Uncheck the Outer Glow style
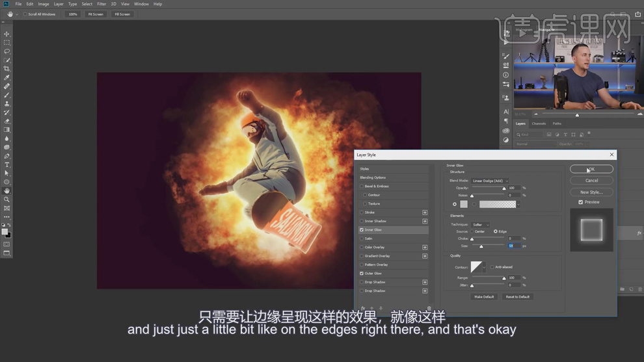This screenshot has height=362, width=644. 362,274
